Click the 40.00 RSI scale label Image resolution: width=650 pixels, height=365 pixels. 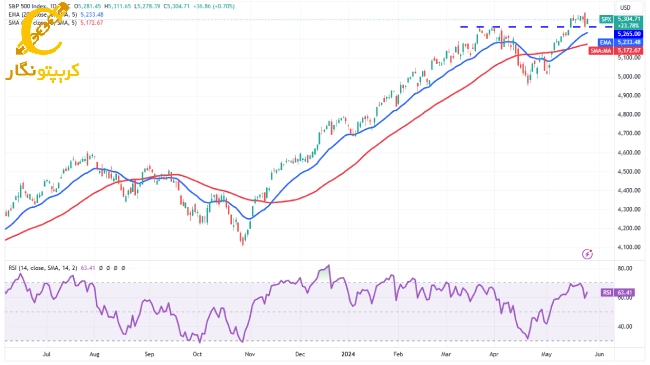[x=625, y=326]
